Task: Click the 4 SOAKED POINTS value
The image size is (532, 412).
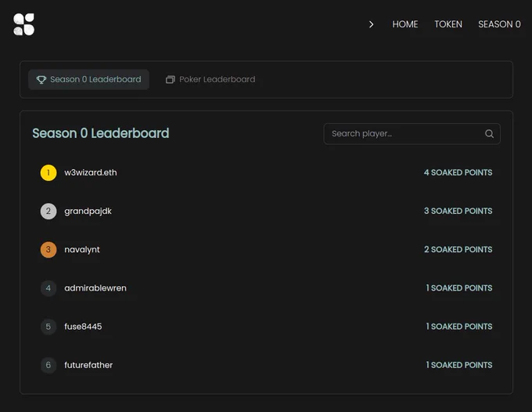Action: point(458,172)
